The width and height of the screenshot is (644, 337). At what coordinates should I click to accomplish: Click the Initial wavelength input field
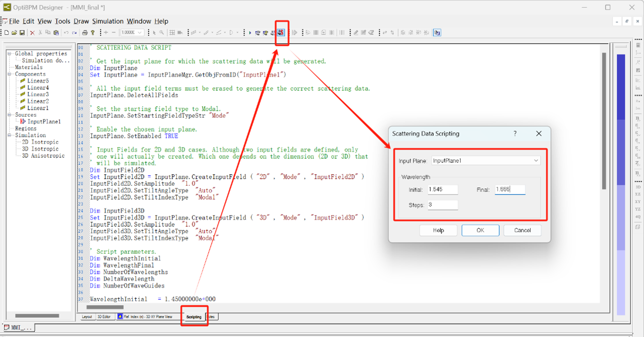click(442, 189)
